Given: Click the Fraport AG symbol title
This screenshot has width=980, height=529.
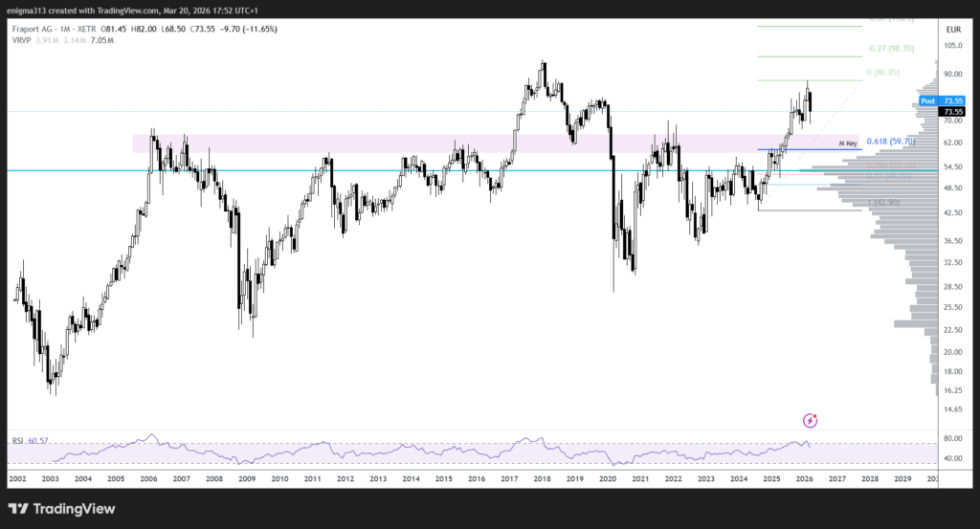Looking at the screenshot, I should pyautogui.click(x=35, y=29).
